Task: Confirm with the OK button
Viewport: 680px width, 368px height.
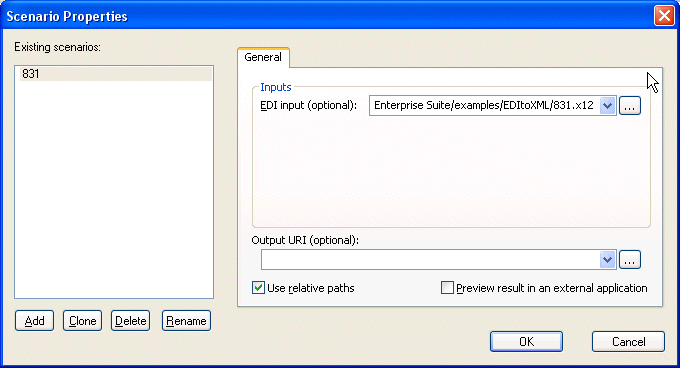Action: (526, 342)
